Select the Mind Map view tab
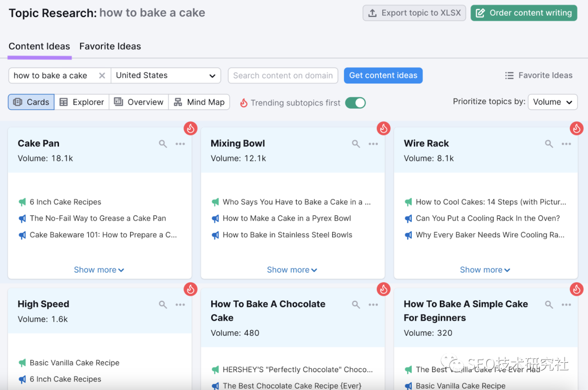 tap(199, 102)
